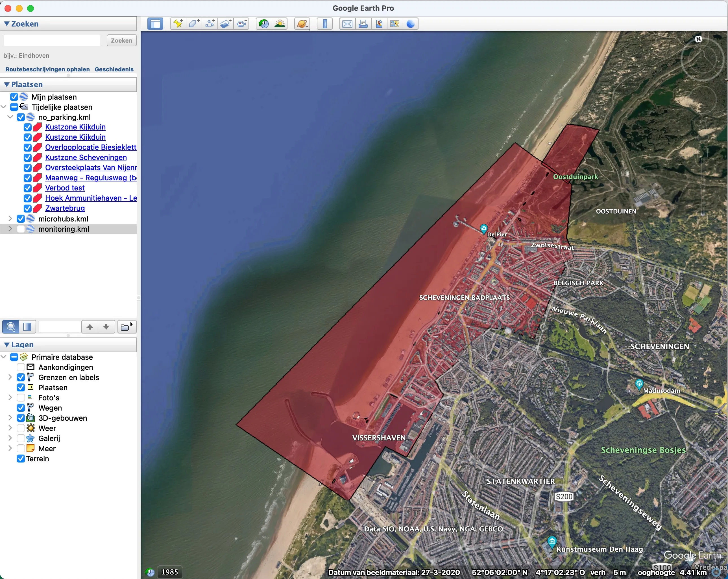Screen dimensions: 728x579
Task: Add a placemark with the pushpin tool
Action: click(178, 24)
